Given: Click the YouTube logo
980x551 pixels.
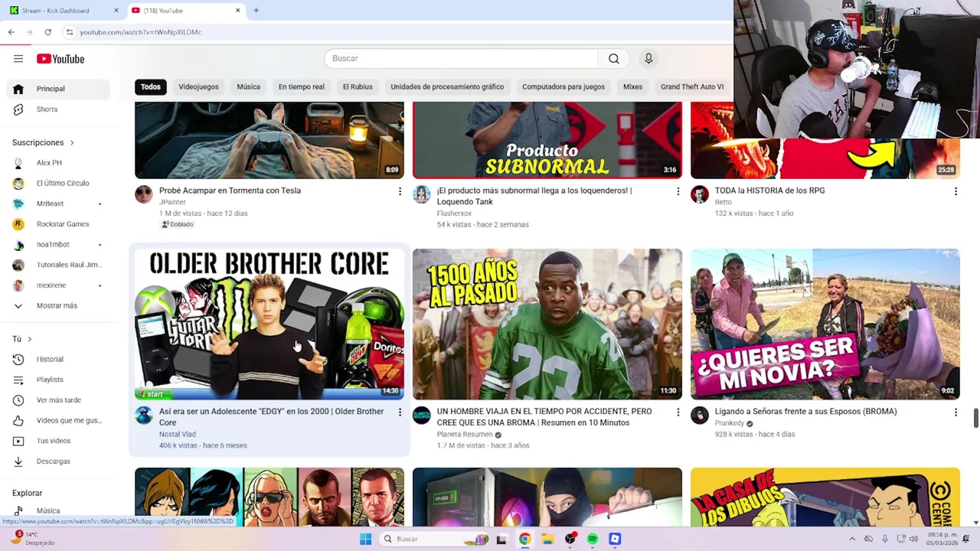Looking at the screenshot, I should (x=60, y=59).
